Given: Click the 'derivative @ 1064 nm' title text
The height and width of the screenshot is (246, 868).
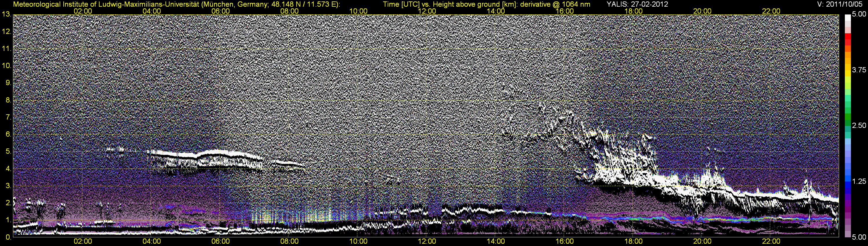Looking at the screenshot, I should click(x=555, y=4).
